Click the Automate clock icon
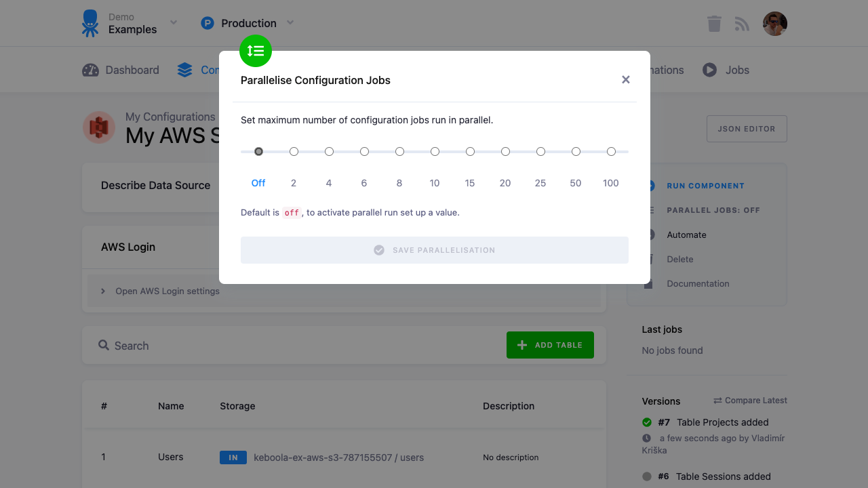 [650, 235]
